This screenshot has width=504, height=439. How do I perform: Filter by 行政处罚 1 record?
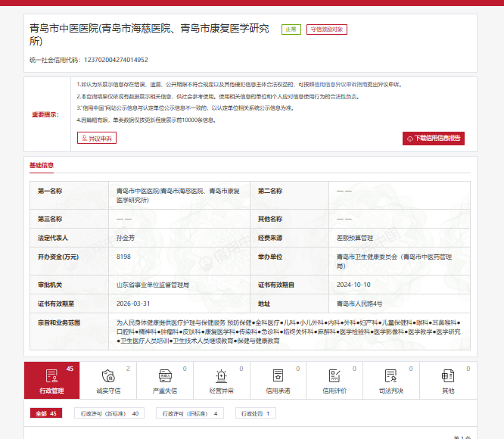pos(256,413)
